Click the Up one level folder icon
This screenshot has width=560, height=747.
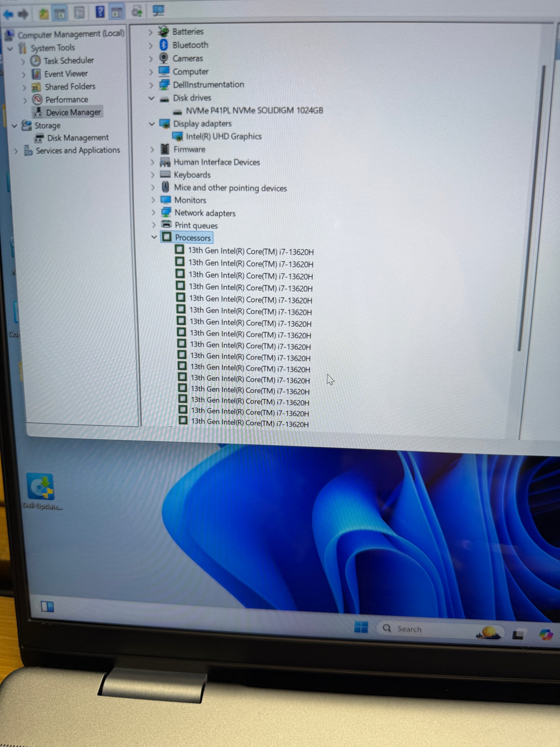pyautogui.click(x=43, y=14)
